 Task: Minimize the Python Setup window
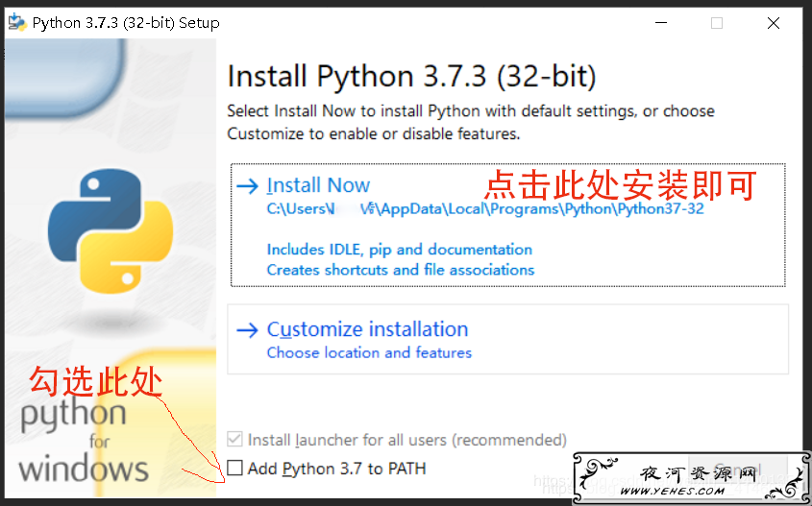(661, 23)
